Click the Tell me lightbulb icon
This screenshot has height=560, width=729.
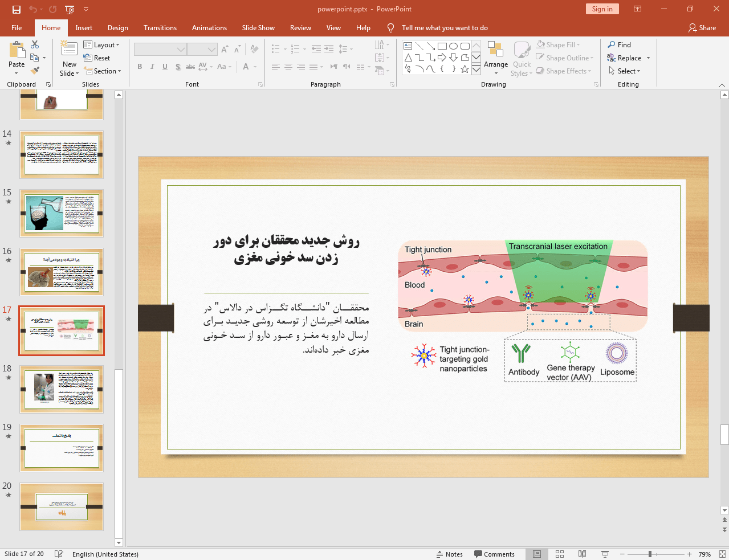point(390,28)
